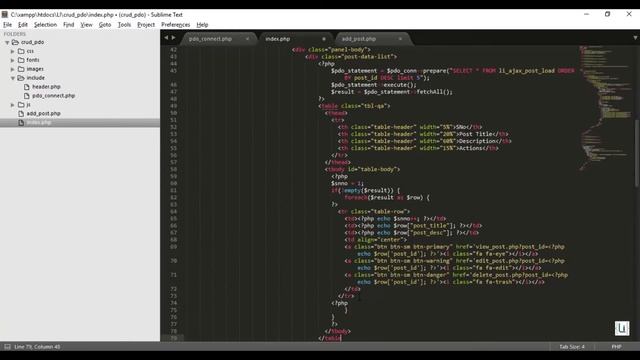Click the add_post.php file icon in sidebar

coord(21,113)
